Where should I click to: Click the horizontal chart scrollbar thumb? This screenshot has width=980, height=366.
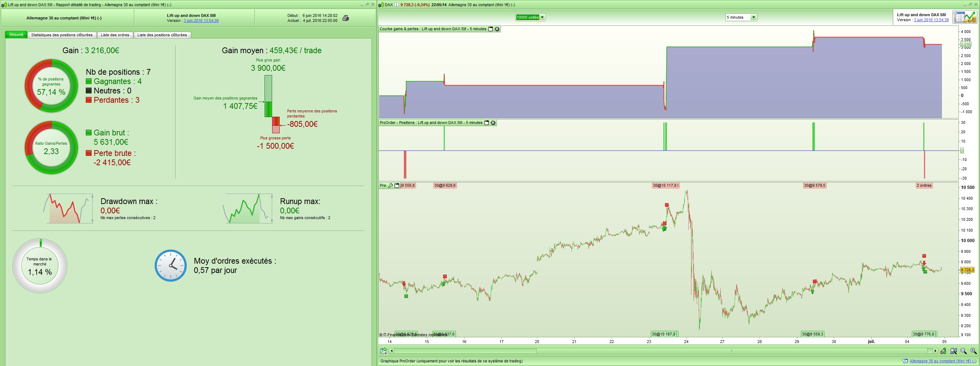coord(732,351)
